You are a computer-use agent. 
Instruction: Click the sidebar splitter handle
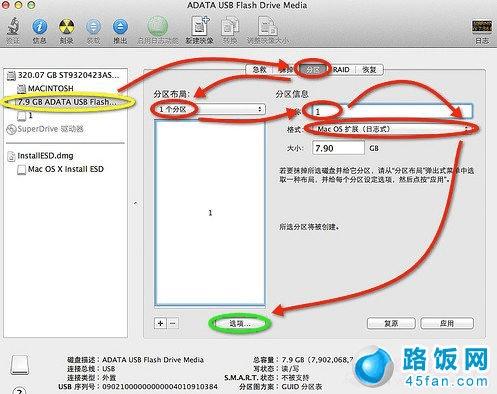click(136, 203)
